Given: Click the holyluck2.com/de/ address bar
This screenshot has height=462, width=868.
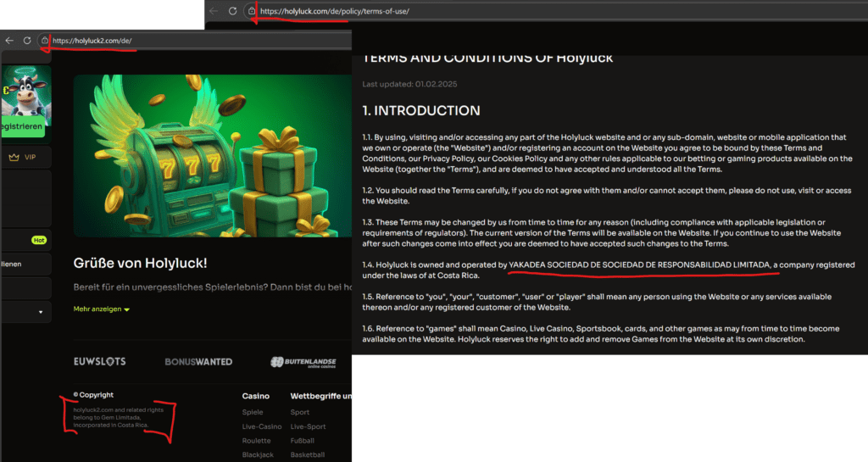Looking at the screenshot, I should coord(195,41).
